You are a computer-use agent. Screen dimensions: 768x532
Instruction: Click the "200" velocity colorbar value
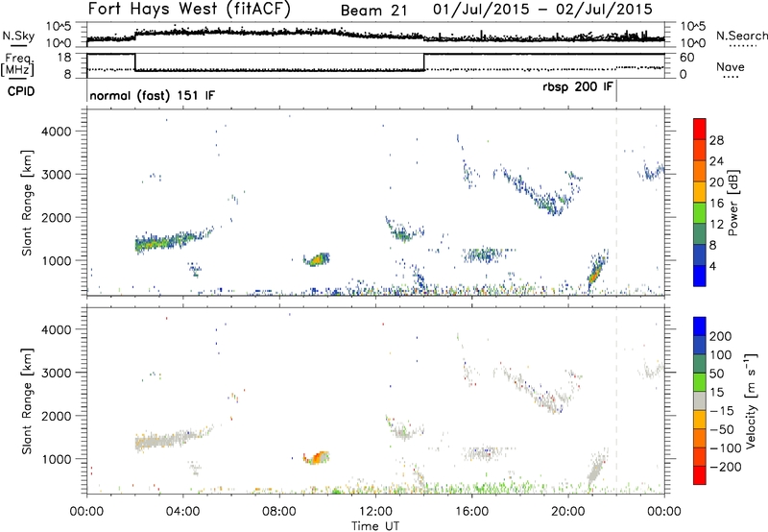tap(721, 336)
